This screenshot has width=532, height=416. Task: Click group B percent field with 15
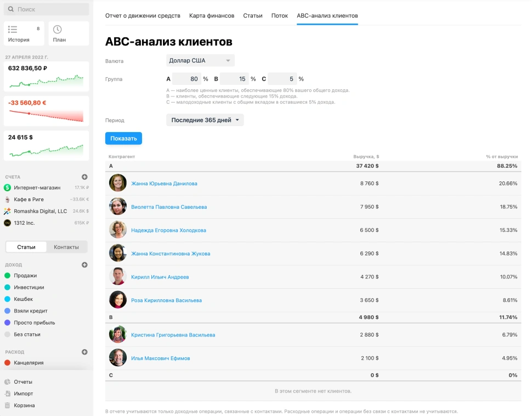(234, 79)
